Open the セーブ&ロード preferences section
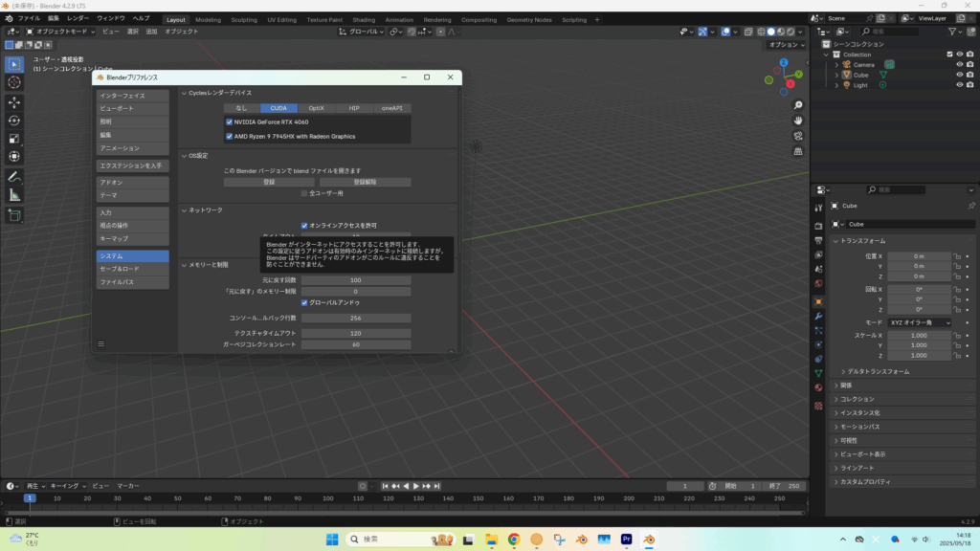The image size is (980, 551). (132, 269)
